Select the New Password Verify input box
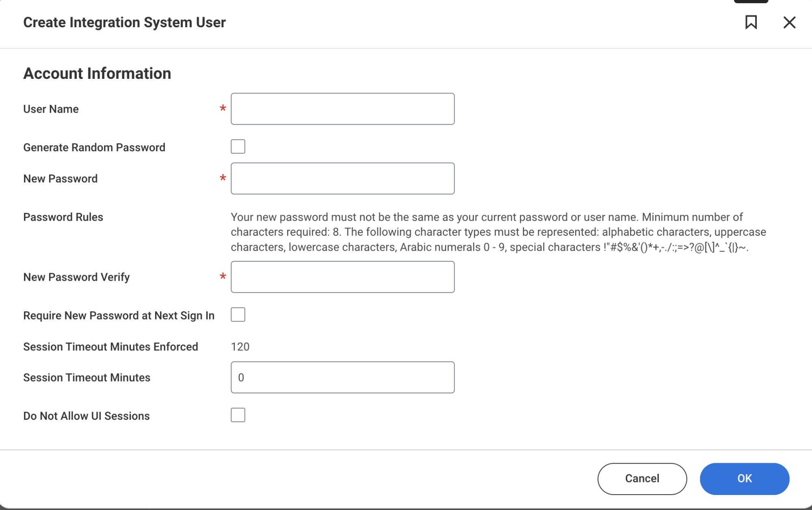This screenshot has height=510, width=812. [342, 277]
